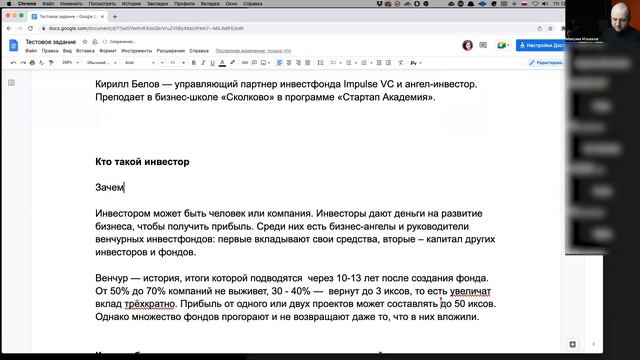The image size is (640, 360).
Task: Print the document
Action: (x=32, y=63)
